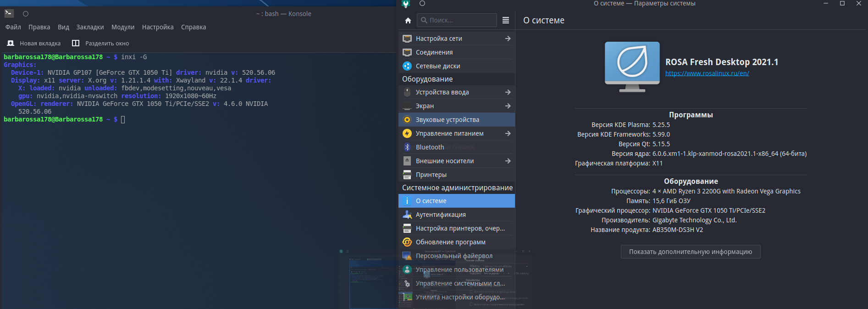The width and height of the screenshot is (868, 309).
Task: Click the Устройства ввода mouse icon
Action: pyautogui.click(x=407, y=92)
